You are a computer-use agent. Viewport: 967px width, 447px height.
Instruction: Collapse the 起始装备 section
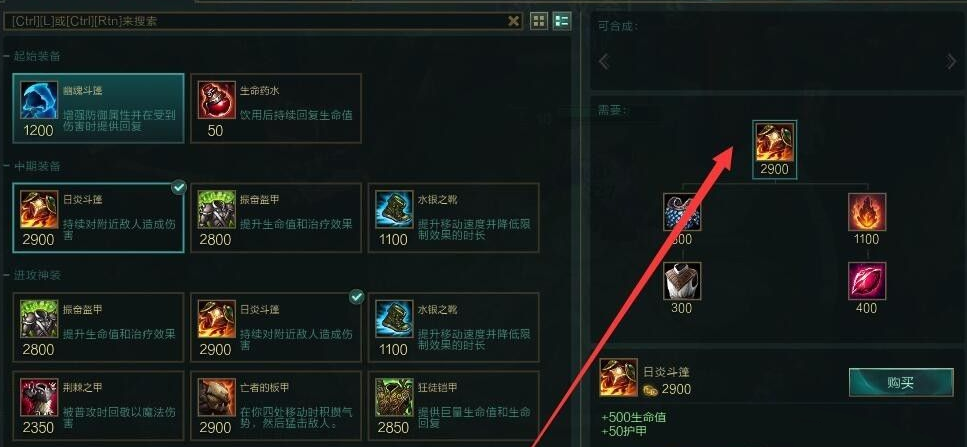point(37,56)
